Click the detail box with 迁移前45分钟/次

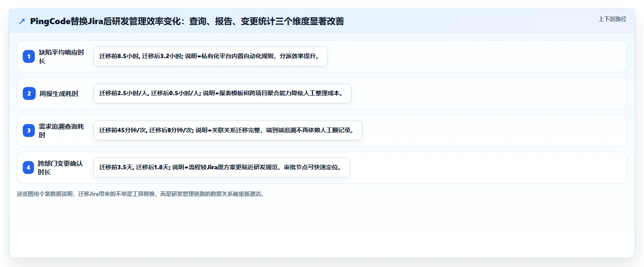pos(228,130)
